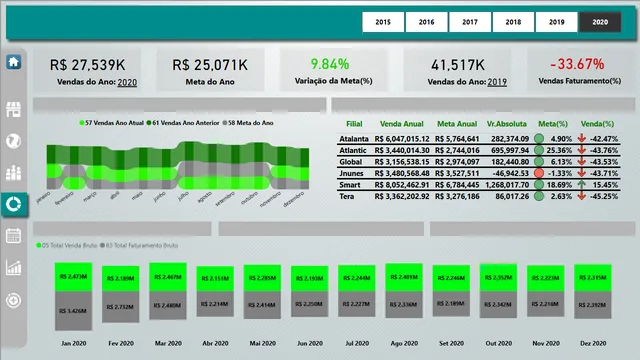The height and width of the screenshot is (360, 640).
Task: Click the Set 2020 axis label
Action: (x=451, y=343)
